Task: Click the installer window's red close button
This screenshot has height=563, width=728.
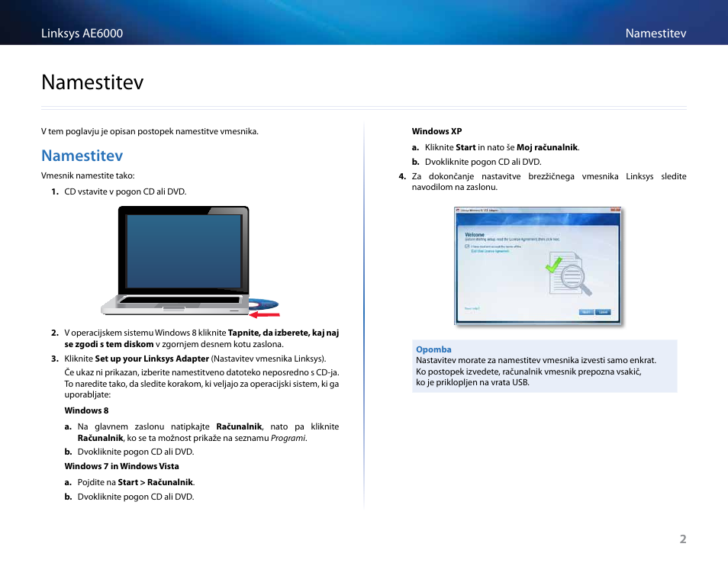Action: click(x=616, y=210)
